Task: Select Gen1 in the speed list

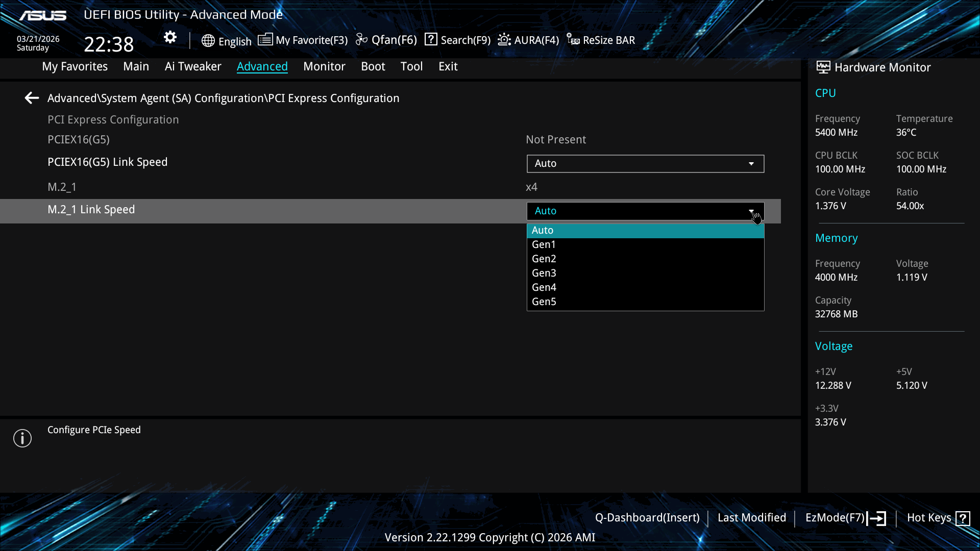Action: tap(544, 244)
